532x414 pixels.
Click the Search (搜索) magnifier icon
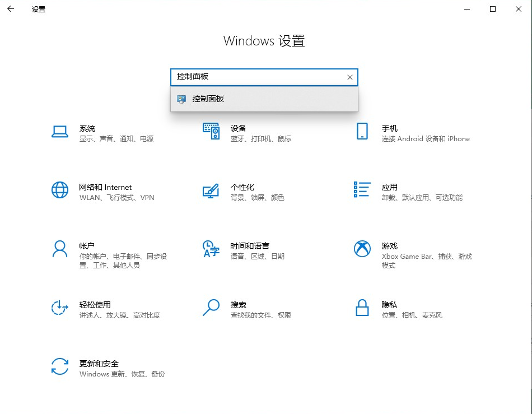click(x=211, y=308)
